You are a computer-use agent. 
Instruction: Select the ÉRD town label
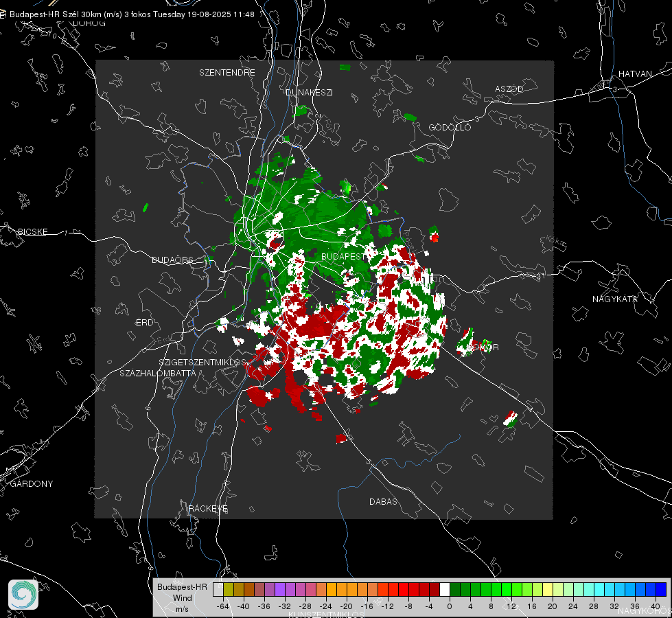click(144, 323)
